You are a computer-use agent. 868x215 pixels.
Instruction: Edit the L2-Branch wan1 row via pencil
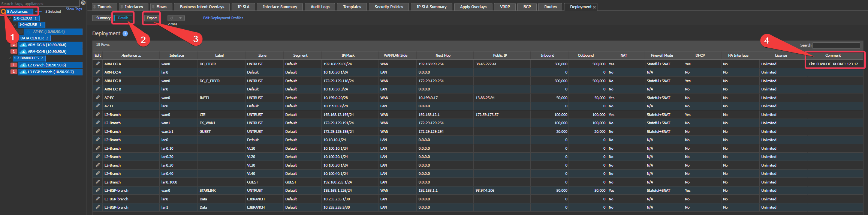tap(98, 123)
